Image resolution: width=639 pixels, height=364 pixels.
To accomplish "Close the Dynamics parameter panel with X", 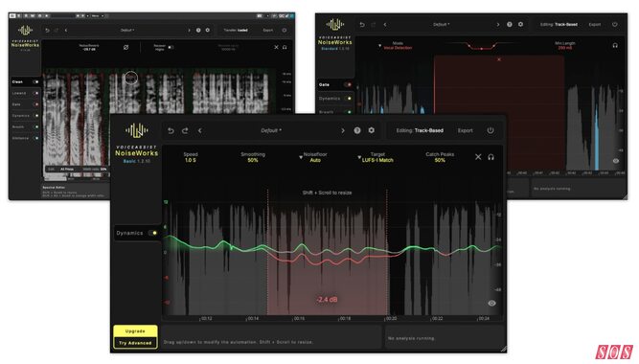I will pos(478,157).
